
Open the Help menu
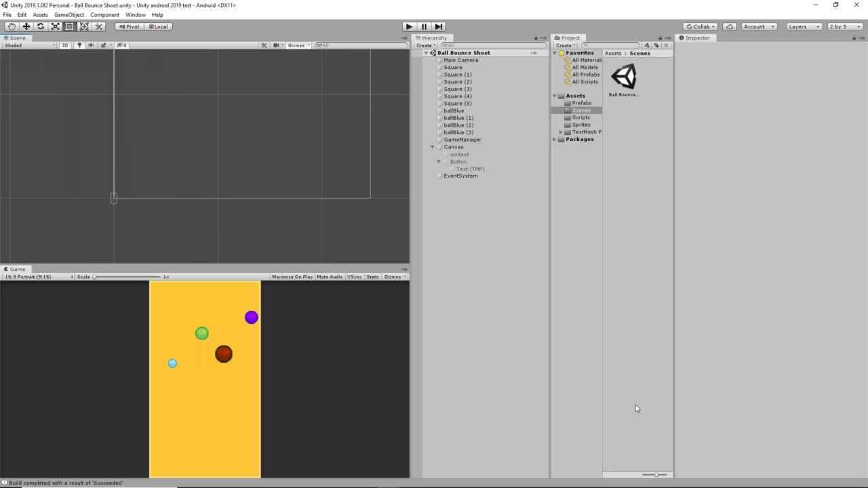click(157, 15)
